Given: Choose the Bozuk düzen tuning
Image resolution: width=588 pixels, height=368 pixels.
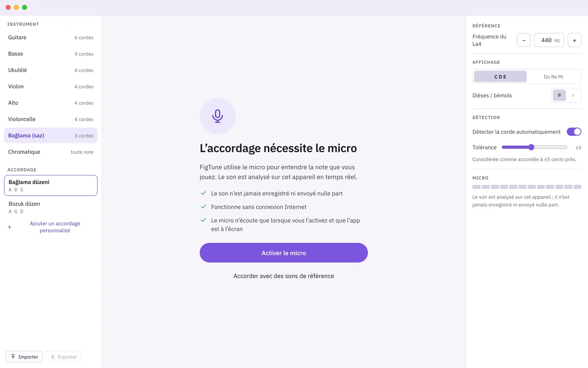Looking at the screenshot, I should pos(51,207).
